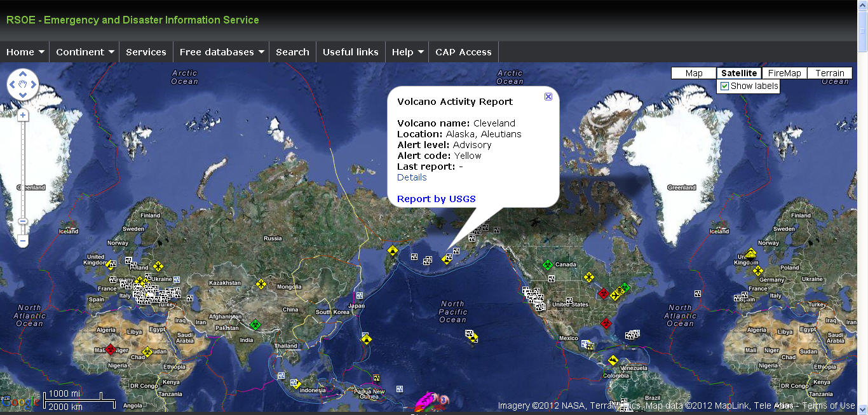Screen dimensions: 868x415
Task: Click the zoom out minus button
Action: click(x=23, y=241)
